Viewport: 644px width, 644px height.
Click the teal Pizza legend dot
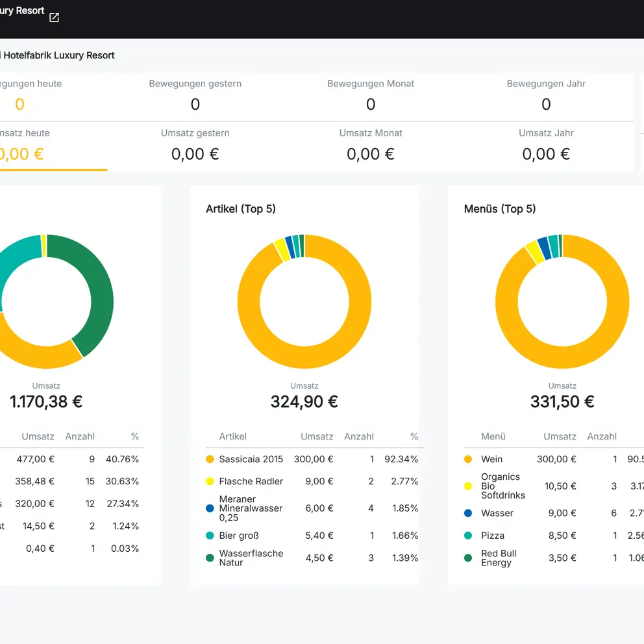coord(469,536)
